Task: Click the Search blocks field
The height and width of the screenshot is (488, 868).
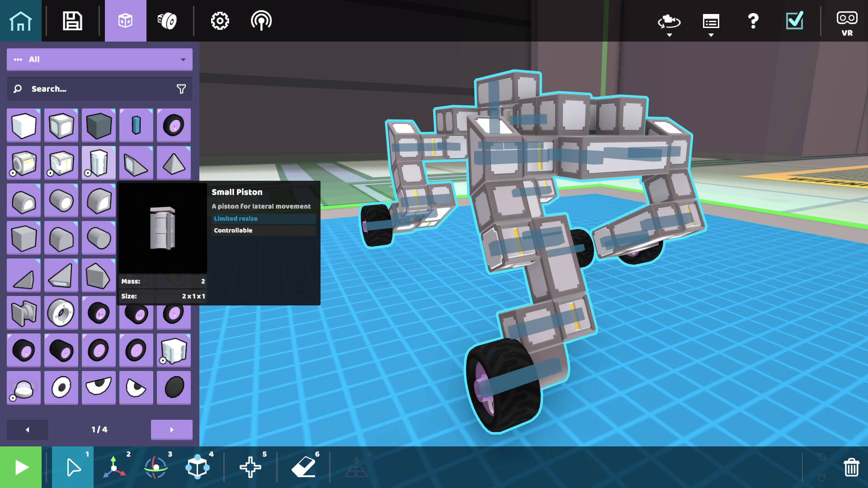Action: click(x=90, y=89)
